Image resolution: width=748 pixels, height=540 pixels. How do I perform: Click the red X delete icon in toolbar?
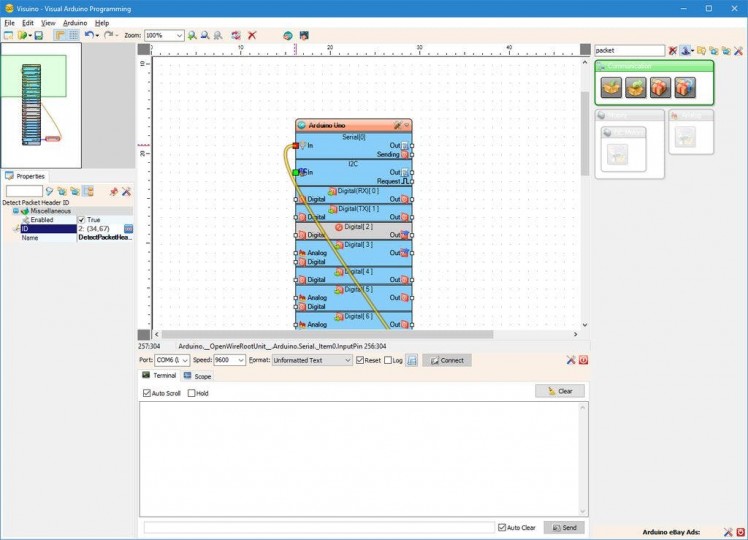coord(252,35)
